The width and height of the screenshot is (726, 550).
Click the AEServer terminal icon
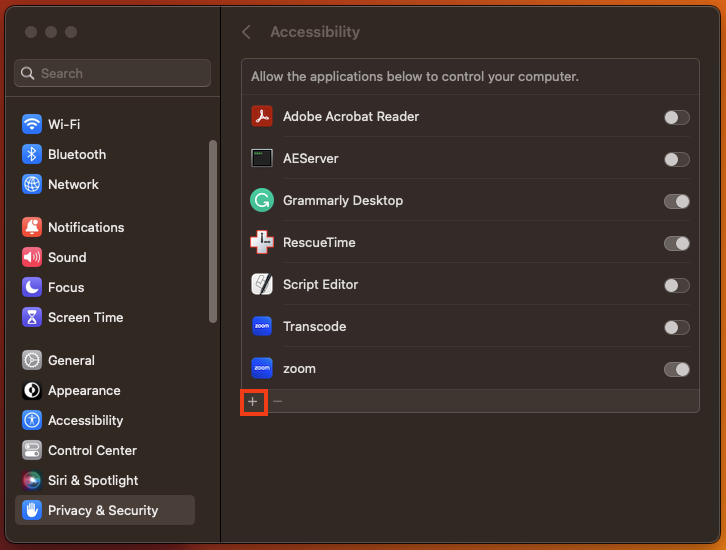pyautogui.click(x=262, y=158)
